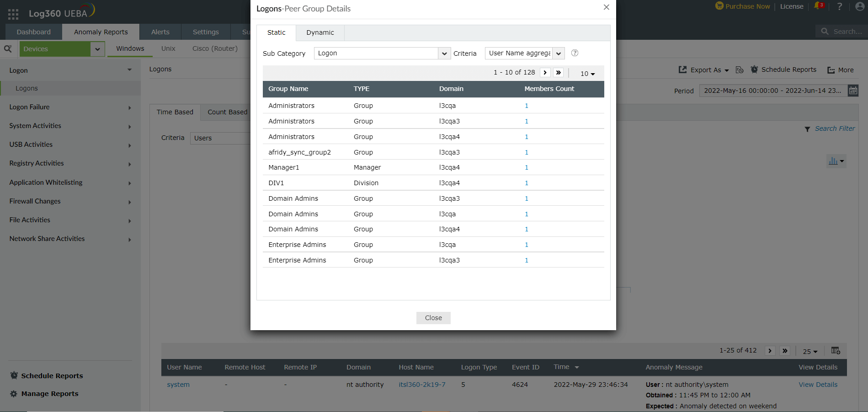This screenshot has width=868, height=412.
Task: Open the apps grid launcher icon
Action: pos(13,14)
